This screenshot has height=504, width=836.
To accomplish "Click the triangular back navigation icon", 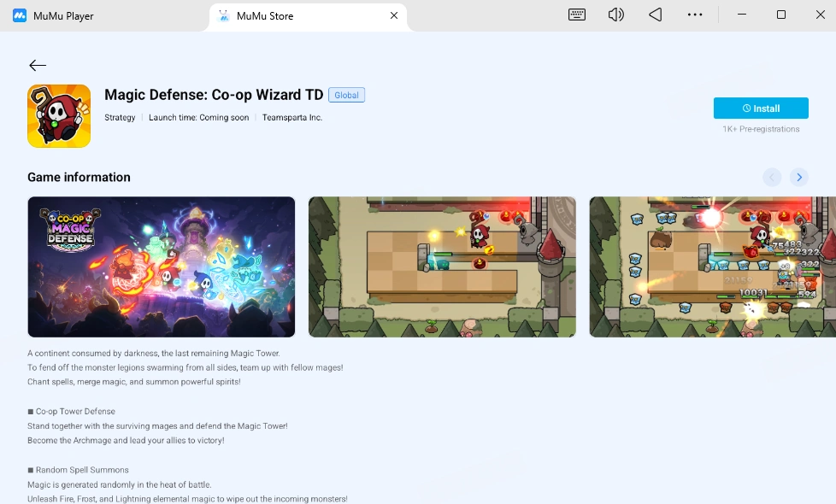I will coord(656,15).
